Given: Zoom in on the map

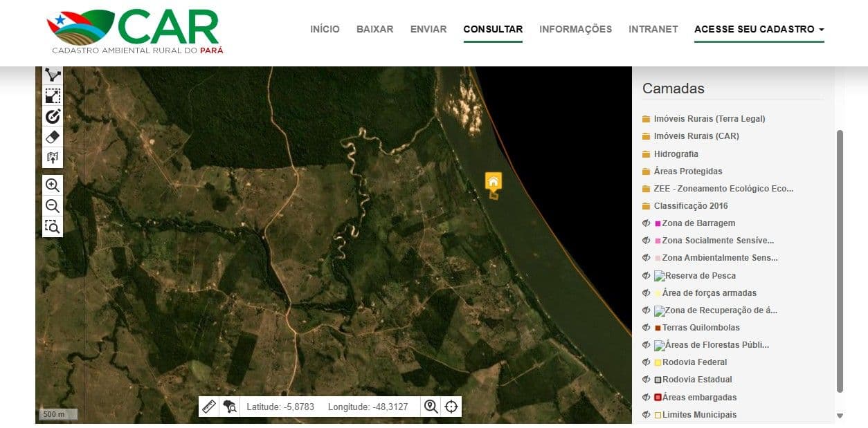Looking at the screenshot, I should (53, 185).
